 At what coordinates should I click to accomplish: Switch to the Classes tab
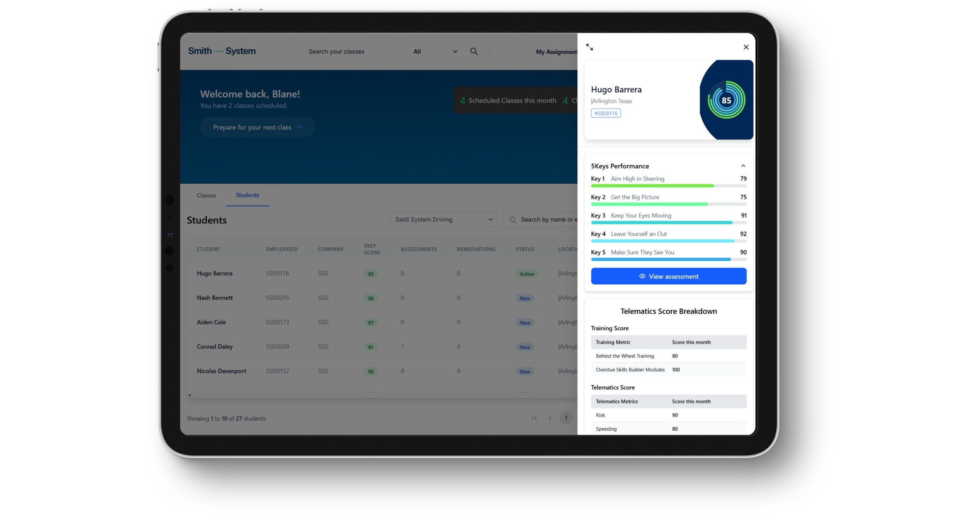(x=206, y=195)
